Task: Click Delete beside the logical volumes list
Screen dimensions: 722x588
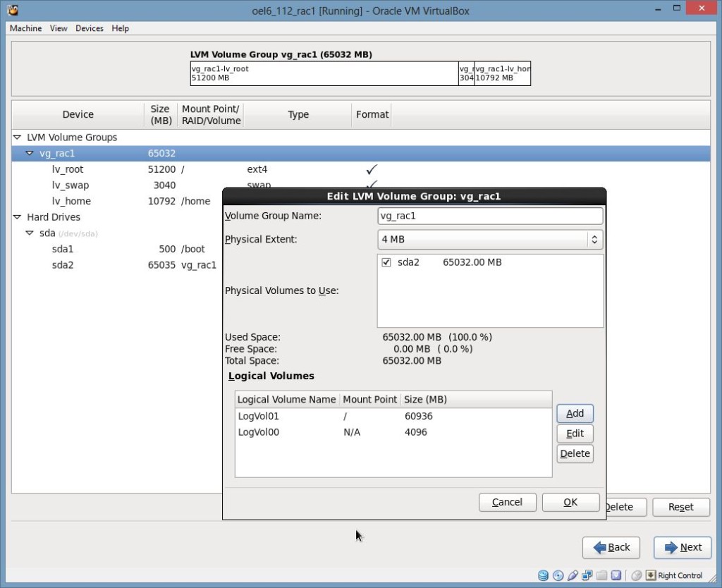Action: click(x=575, y=453)
